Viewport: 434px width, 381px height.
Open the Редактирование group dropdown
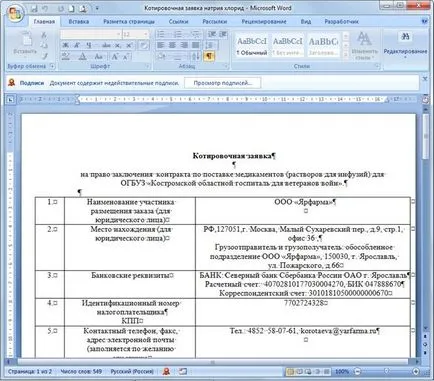pyautogui.click(x=405, y=45)
